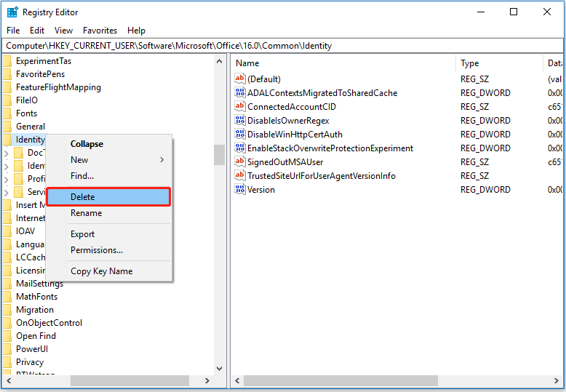Click the registry path address bar

[282, 46]
